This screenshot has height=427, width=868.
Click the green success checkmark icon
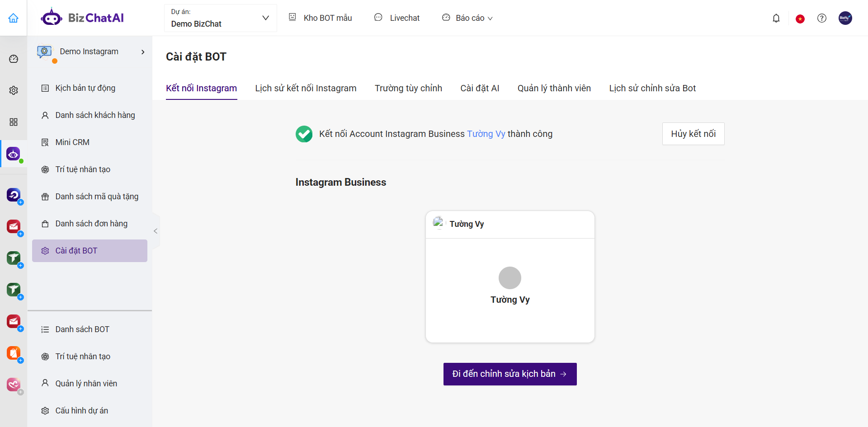tap(304, 134)
